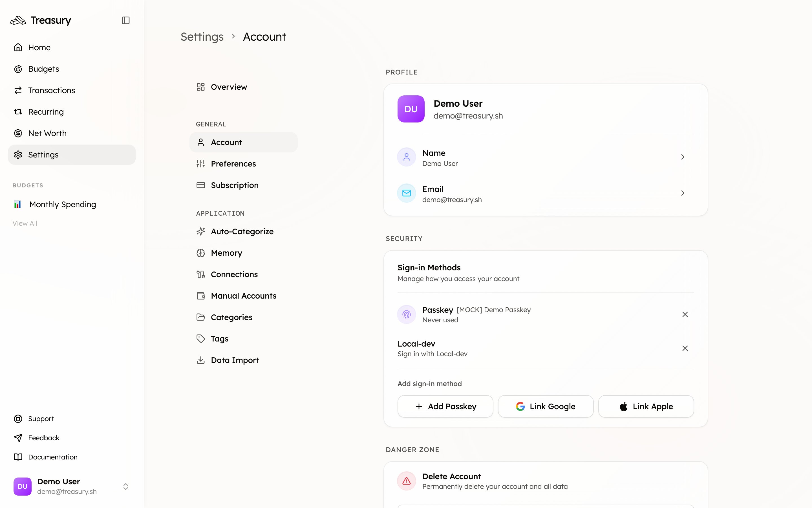The height and width of the screenshot is (508, 812).
Task: Navigate to Budgets
Action: pos(72,69)
